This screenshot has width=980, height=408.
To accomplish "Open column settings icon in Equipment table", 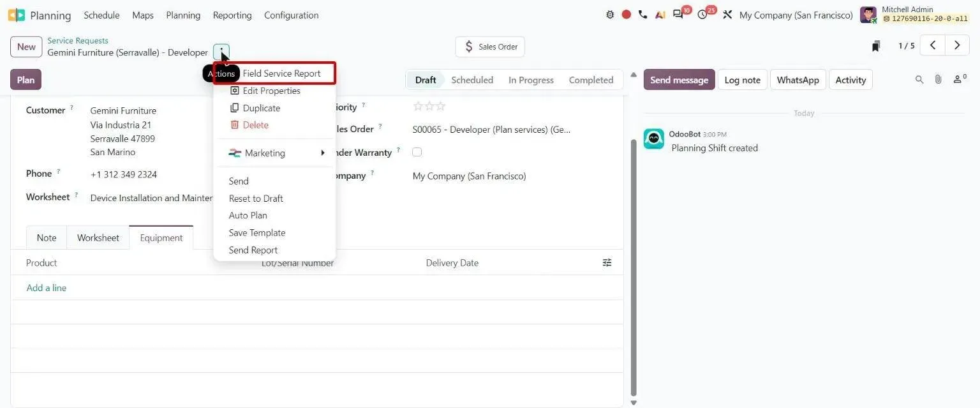I will pyautogui.click(x=607, y=262).
